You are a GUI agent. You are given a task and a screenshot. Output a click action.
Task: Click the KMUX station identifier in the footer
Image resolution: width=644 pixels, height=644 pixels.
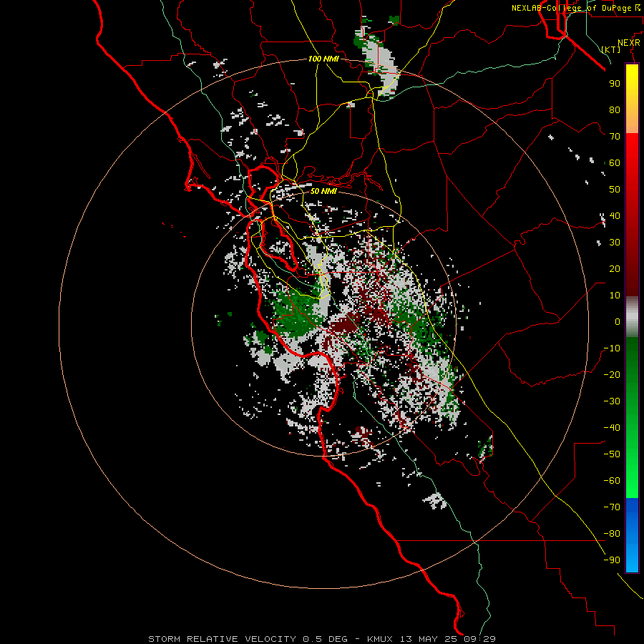click(380, 639)
